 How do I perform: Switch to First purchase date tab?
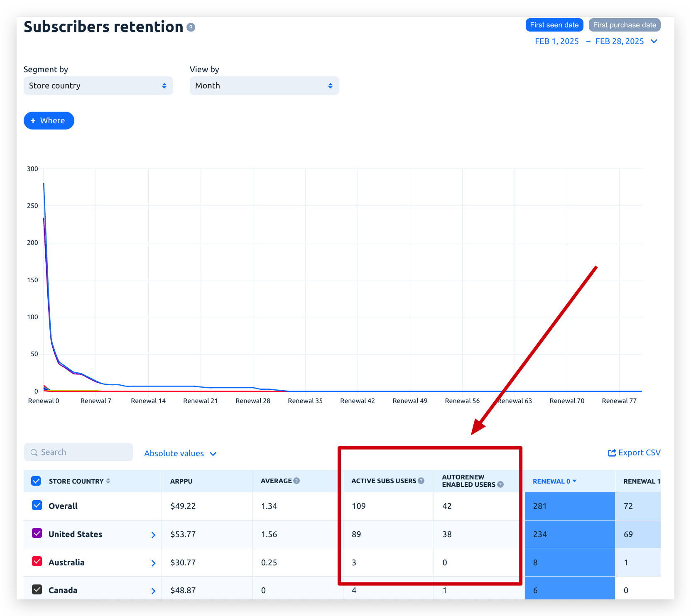(x=624, y=25)
